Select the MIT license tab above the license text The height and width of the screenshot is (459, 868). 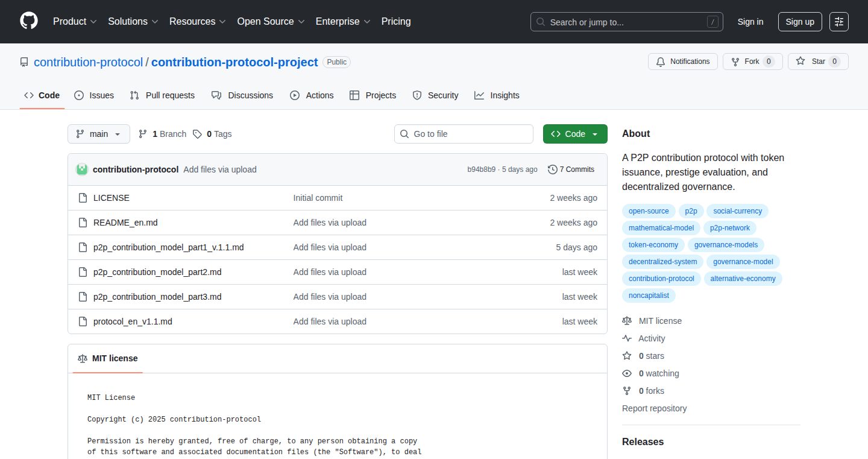coord(108,358)
